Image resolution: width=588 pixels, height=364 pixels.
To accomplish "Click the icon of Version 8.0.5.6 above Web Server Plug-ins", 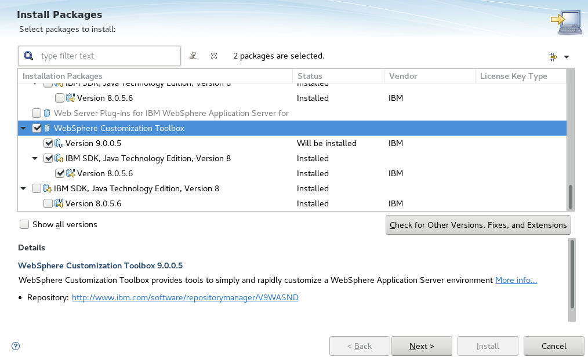I will point(71,98).
